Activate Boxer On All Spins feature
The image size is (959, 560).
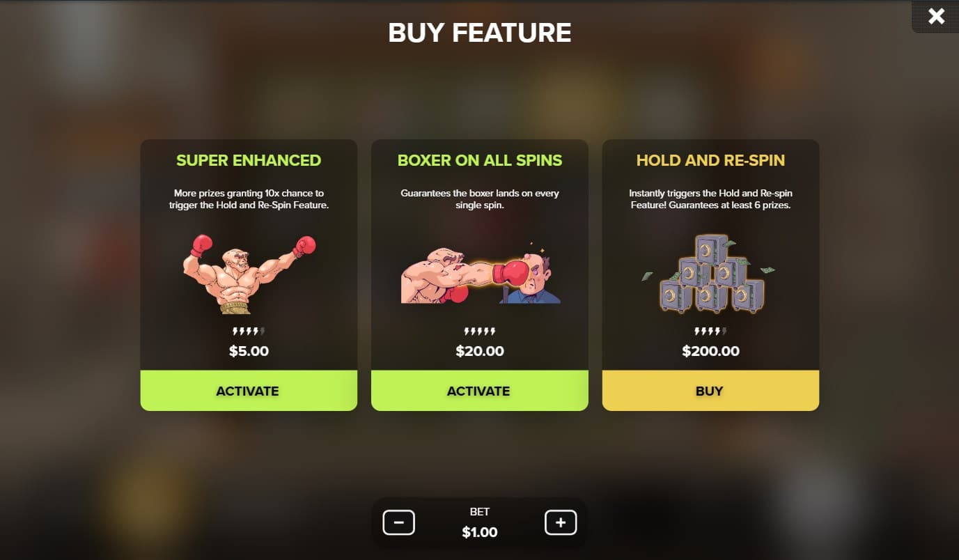[479, 391]
